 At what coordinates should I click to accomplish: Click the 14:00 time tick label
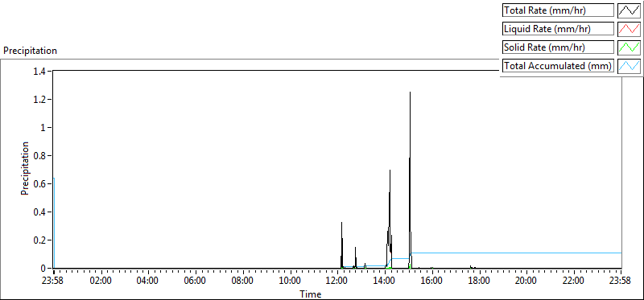tap(385, 281)
